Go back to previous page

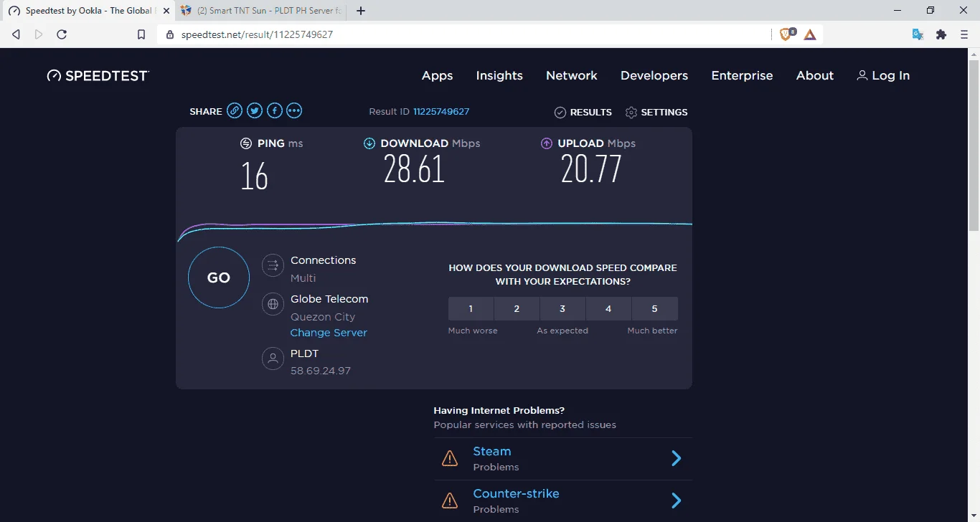coord(16,34)
